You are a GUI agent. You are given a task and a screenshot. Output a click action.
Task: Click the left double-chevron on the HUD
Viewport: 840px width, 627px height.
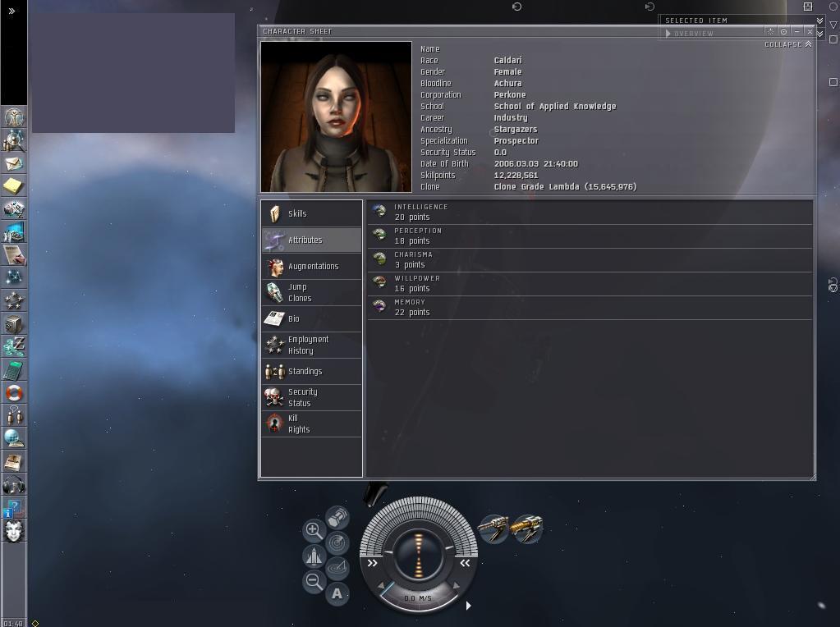coord(372,563)
